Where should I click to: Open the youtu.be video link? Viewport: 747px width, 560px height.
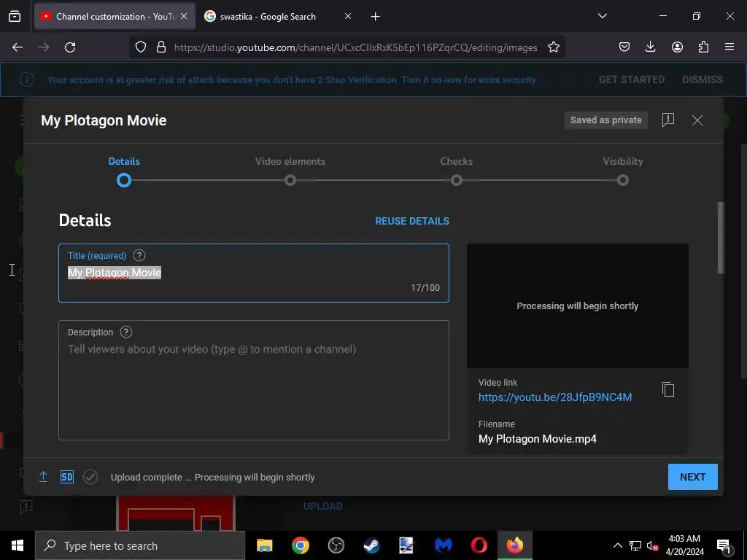pyautogui.click(x=555, y=397)
